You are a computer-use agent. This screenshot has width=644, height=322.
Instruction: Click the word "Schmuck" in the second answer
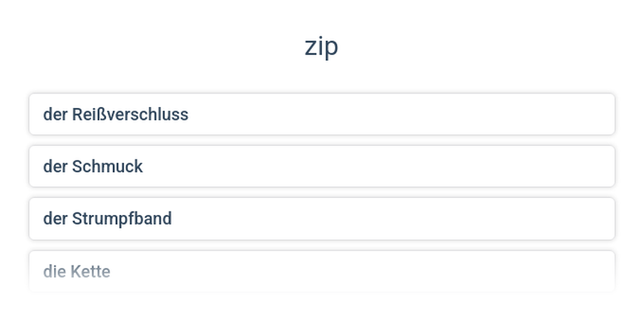tap(107, 167)
